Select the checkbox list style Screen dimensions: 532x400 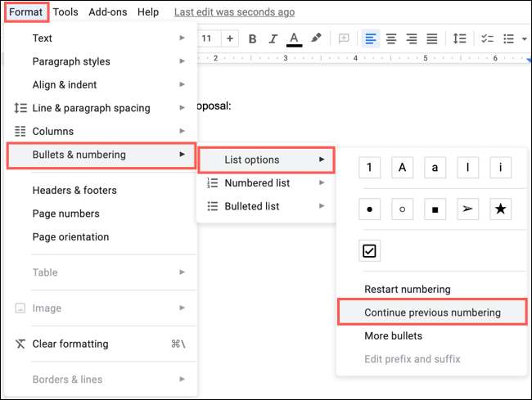(370, 251)
